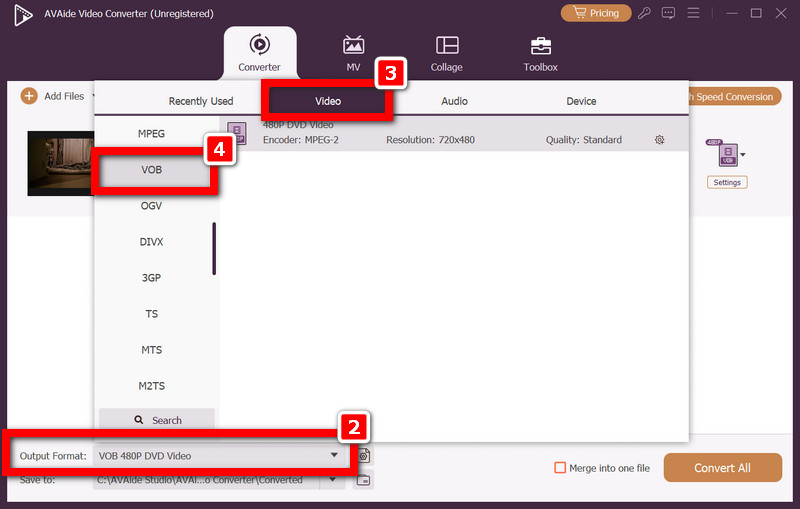The height and width of the screenshot is (509, 800).
Task: Toggle Merge into one file checkbox
Action: (560, 468)
